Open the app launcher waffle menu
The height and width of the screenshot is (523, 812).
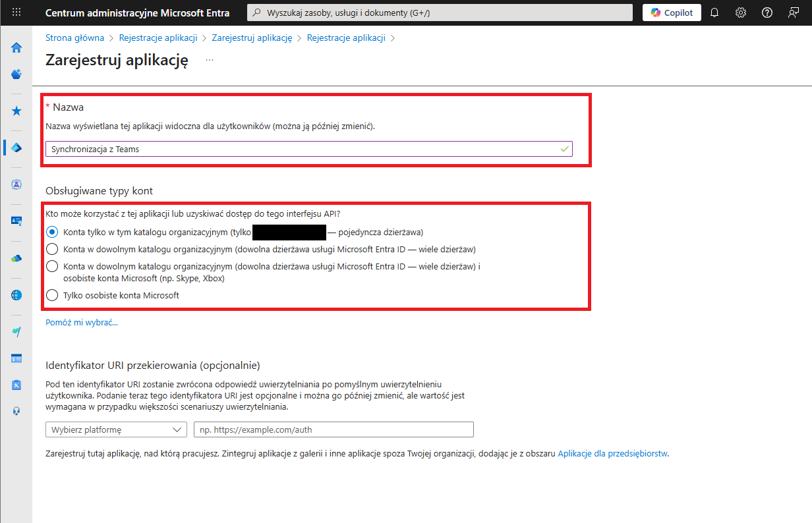(16, 13)
